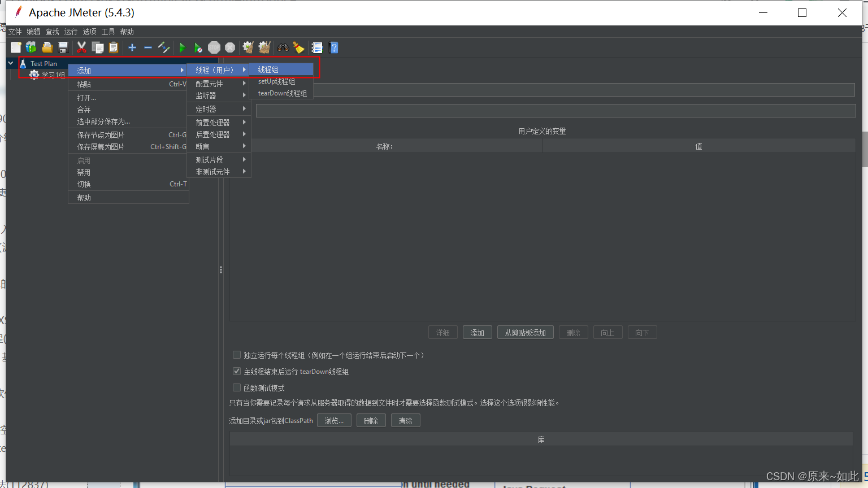Click the 删除 button next to 浏览
Viewport: 868px width, 488px height.
371,421
